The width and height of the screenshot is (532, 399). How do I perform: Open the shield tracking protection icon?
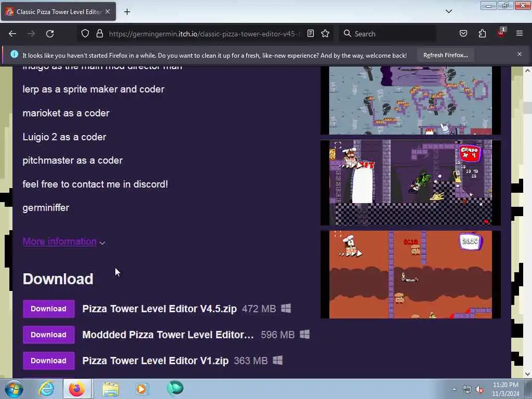point(85,34)
